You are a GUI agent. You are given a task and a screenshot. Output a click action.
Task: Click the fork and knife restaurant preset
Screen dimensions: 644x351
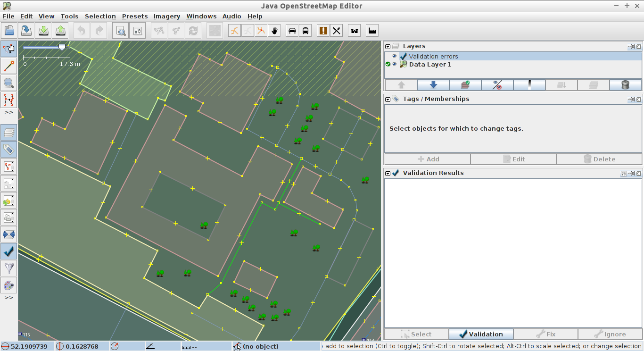(337, 31)
